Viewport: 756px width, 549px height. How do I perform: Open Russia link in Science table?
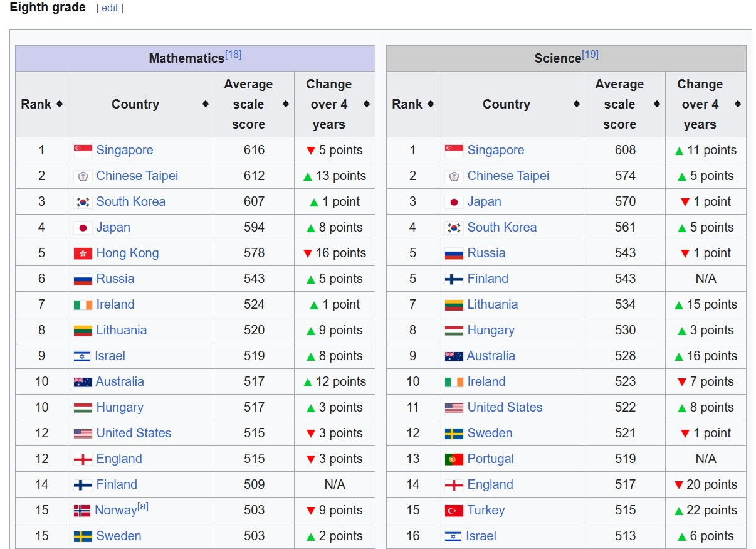pyautogui.click(x=486, y=253)
